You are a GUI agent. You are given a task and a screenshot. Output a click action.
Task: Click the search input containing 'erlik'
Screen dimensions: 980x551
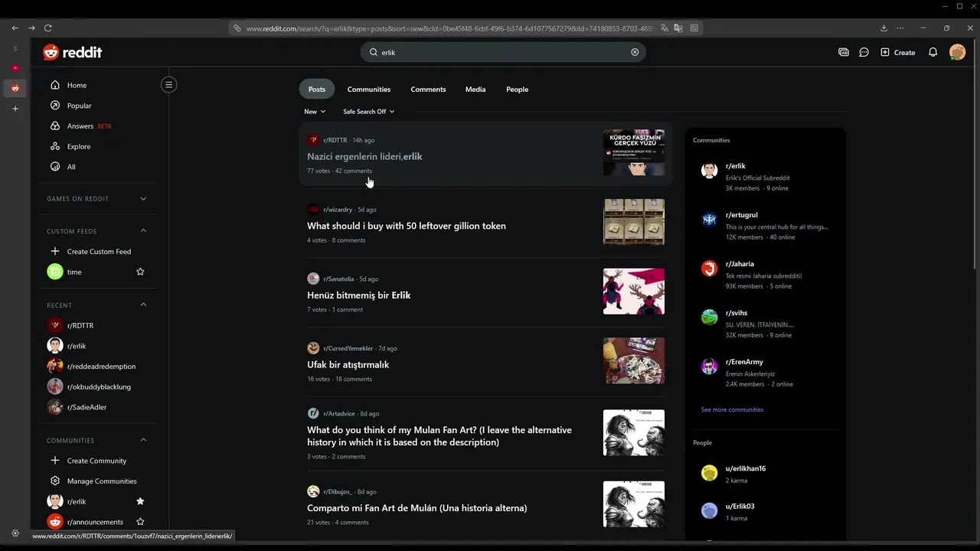click(x=503, y=52)
